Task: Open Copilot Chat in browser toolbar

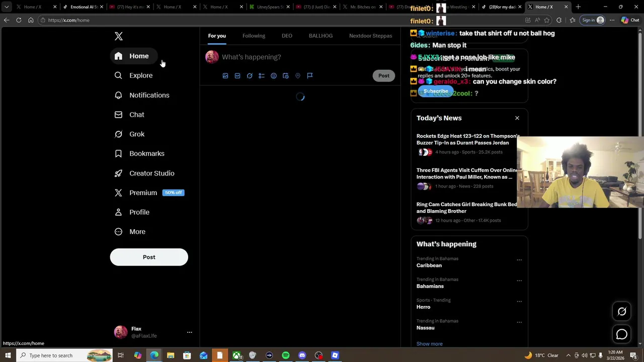Action: pyautogui.click(x=630, y=20)
